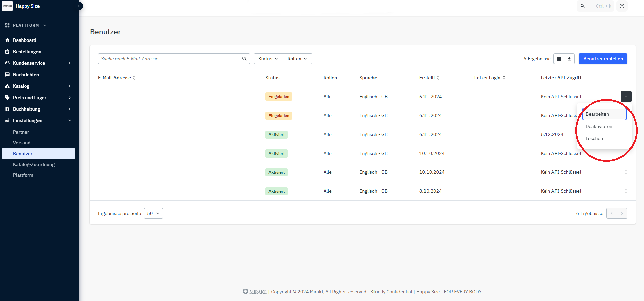
Task: Click the list view columns icon
Action: coord(559,59)
